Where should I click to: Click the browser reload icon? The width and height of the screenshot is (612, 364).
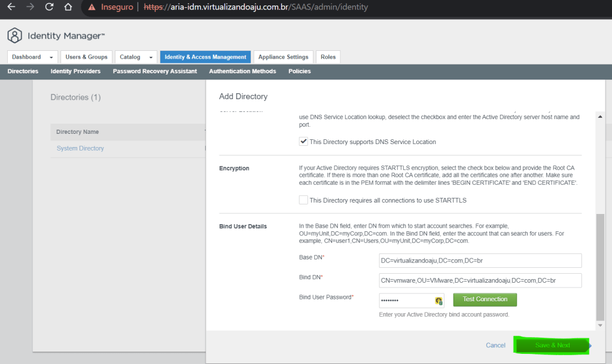click(x=50, y=7)
